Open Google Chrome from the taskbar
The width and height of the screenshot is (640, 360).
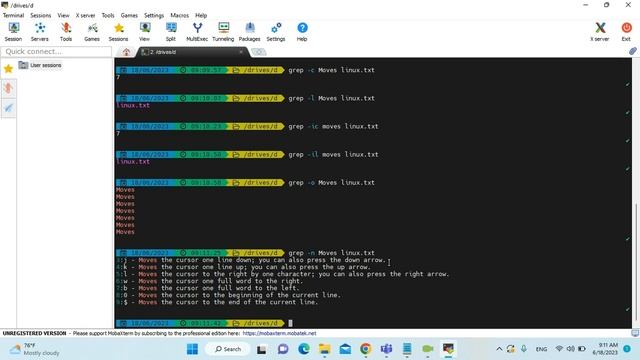pos(366,349)
